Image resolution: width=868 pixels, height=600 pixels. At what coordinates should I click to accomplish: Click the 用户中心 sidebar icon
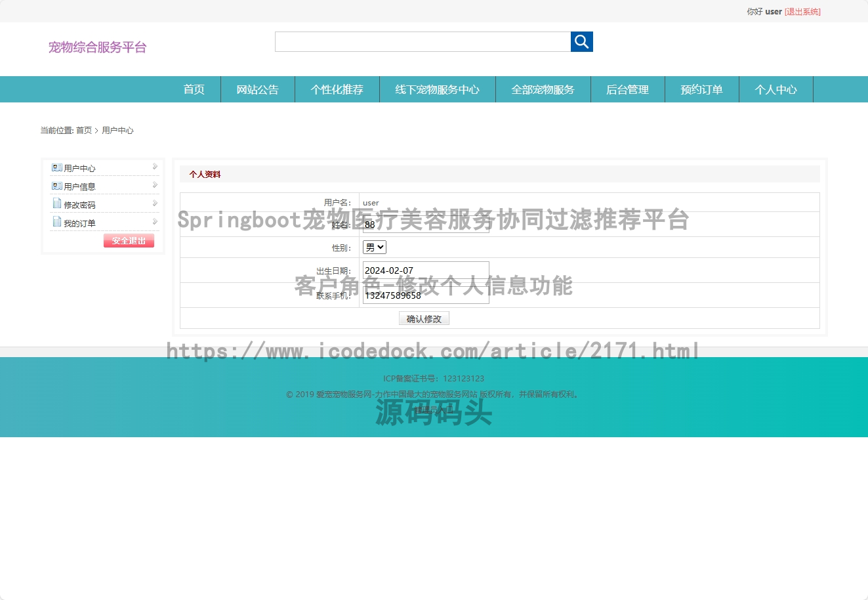tap(57, 168)
